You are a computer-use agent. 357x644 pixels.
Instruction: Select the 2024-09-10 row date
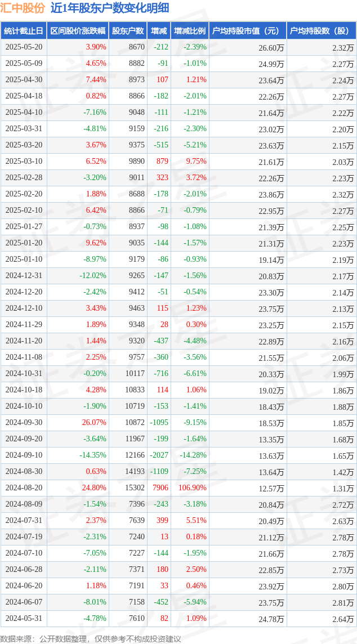click(x=24, y=455)
